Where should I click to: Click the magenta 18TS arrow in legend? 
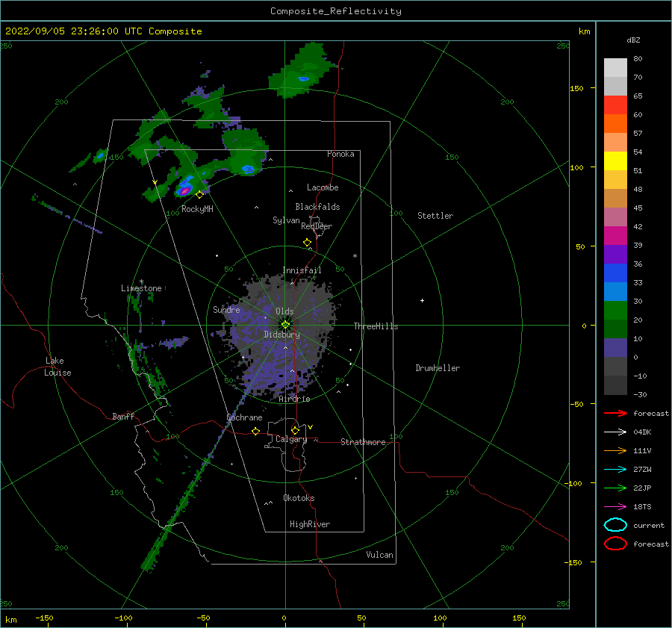(x=615, y=507)
